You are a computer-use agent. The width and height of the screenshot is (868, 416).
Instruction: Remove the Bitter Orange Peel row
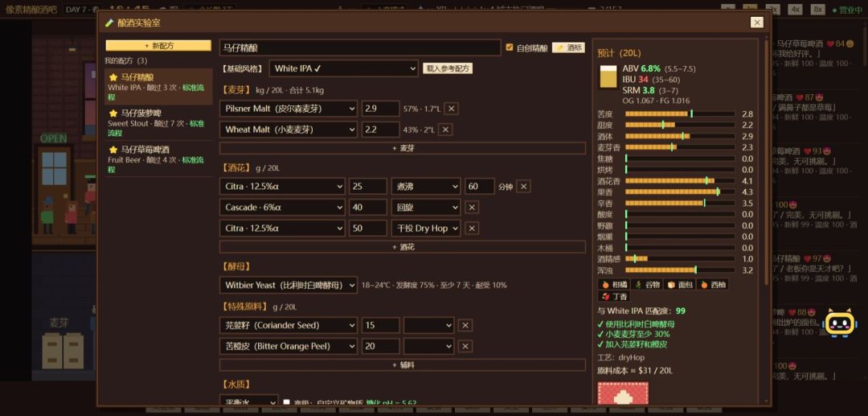465,346
